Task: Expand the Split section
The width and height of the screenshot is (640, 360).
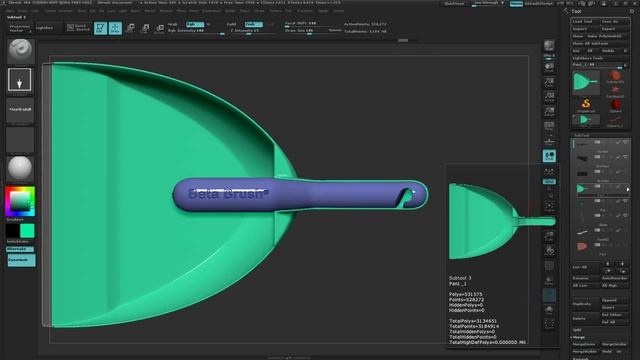Action: 577,330
